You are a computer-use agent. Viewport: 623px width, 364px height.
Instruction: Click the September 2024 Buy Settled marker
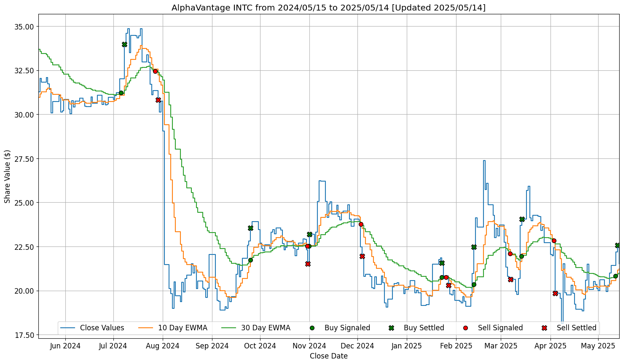(250, 228)
